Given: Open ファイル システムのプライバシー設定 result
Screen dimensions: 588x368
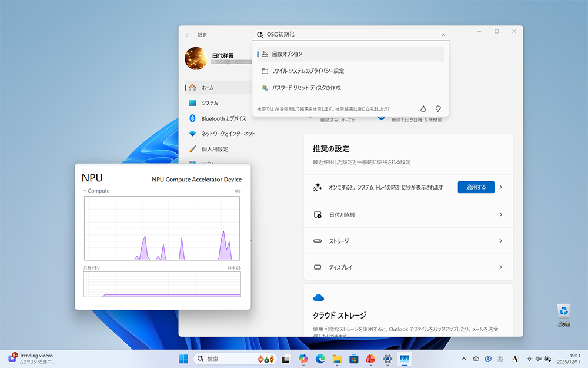Looking at the screenshot, I should [350, 71].
